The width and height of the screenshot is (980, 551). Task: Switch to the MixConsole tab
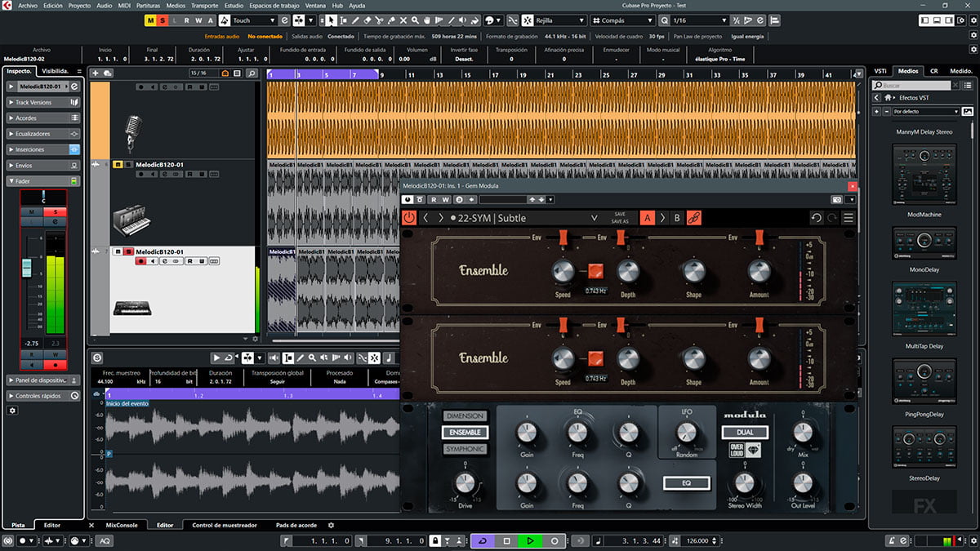(122, 525)
